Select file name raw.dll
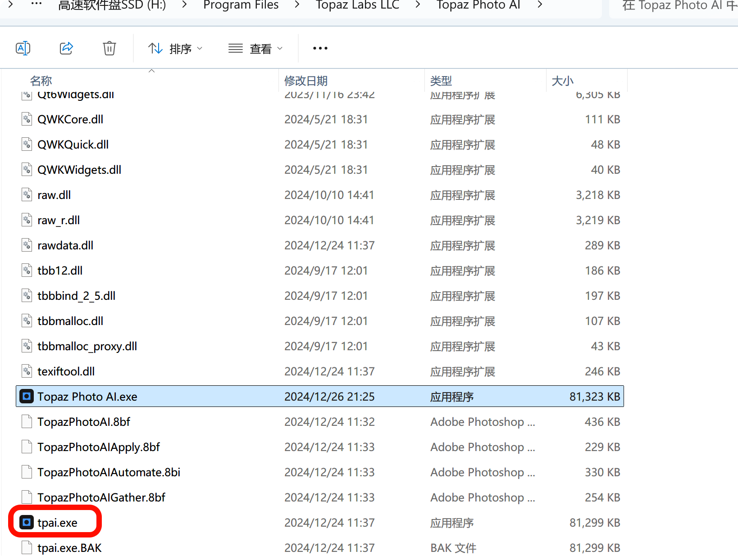 click(54, 195)
